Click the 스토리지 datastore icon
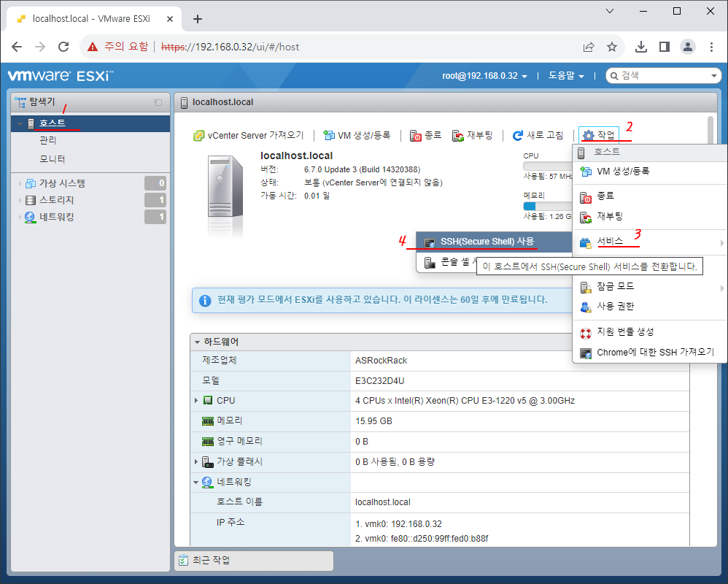The width and height of the screenshot is (728, 584). (31, 200)
